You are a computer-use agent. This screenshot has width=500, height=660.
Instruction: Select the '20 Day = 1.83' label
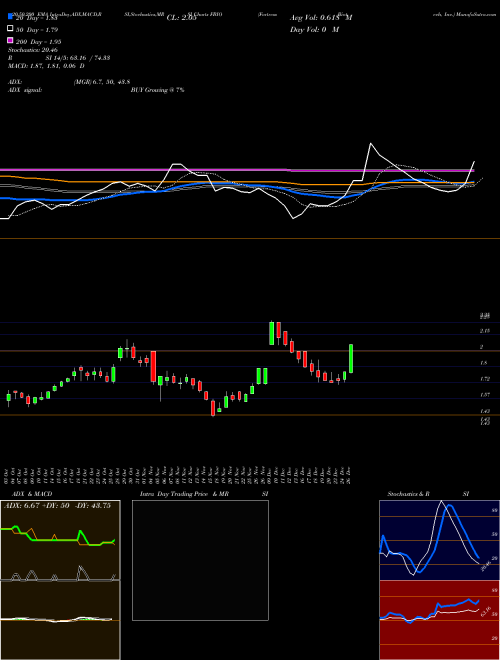36,18
